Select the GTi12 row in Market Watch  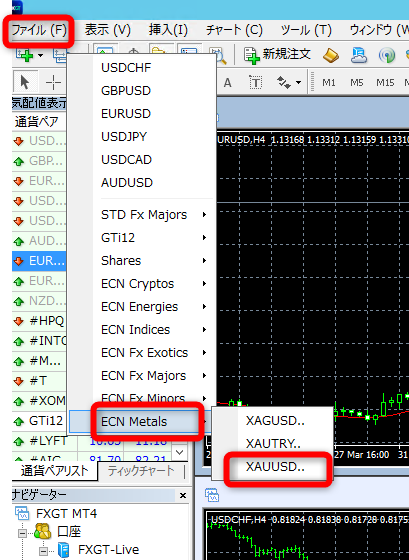39,421
